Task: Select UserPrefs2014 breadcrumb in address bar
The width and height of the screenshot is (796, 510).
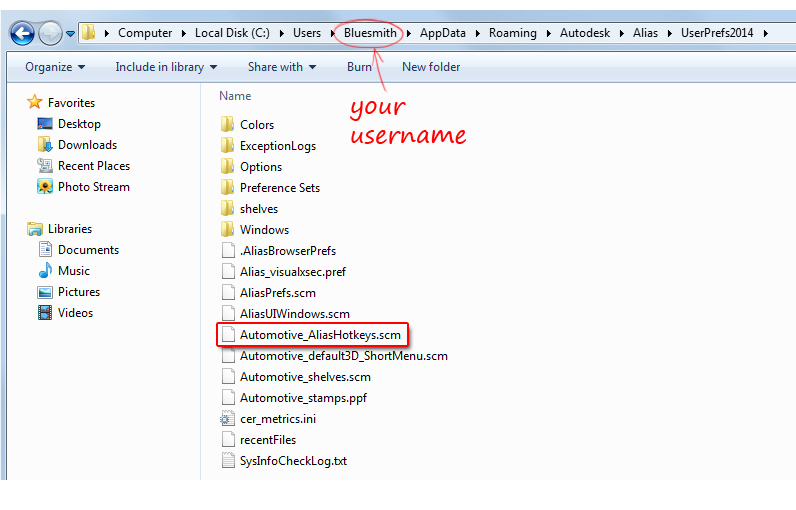Action: point(717,33)
